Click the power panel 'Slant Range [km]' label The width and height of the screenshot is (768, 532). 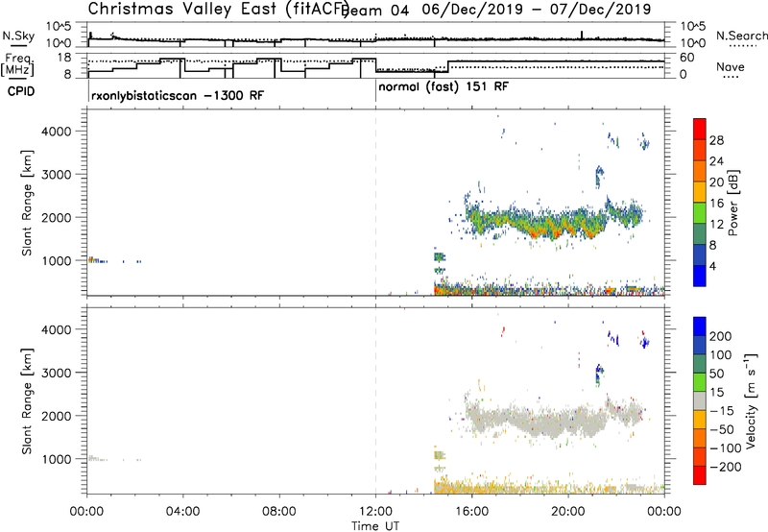[27, 203]
